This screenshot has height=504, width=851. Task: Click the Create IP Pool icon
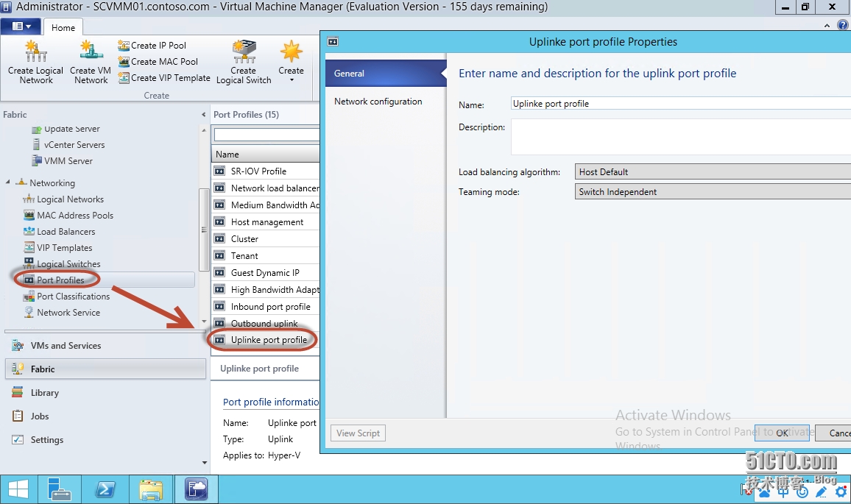pos(124,46)
